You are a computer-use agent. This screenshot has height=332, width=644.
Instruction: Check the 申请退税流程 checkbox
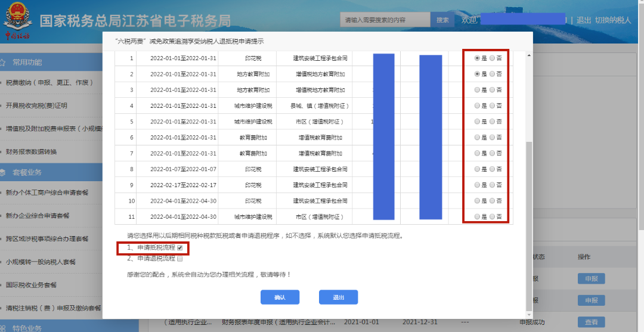(180, 259)
